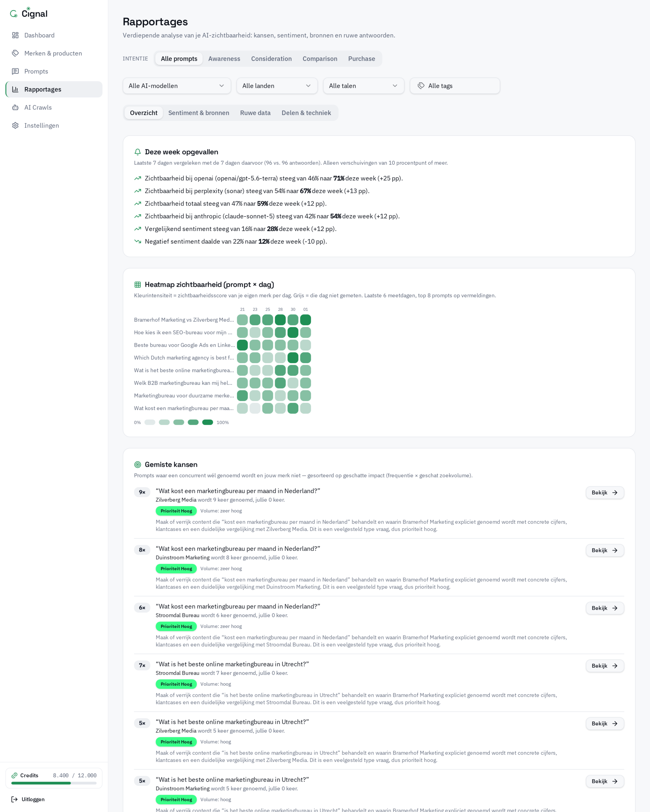Click the Cignal logo icon
650x812 pixels.
pyautogui.click(x=14, y=14)
